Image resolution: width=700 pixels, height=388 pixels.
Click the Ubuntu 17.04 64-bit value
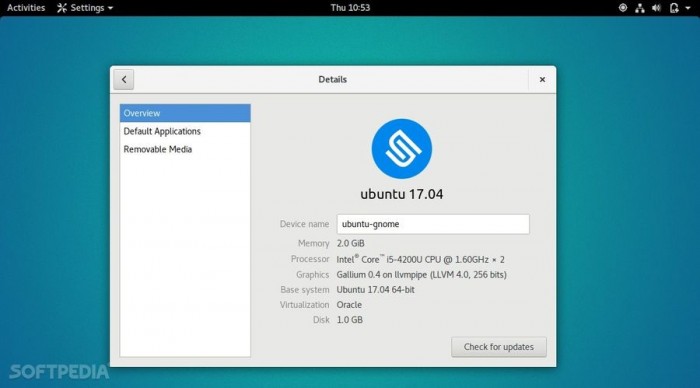pos(375,290)
